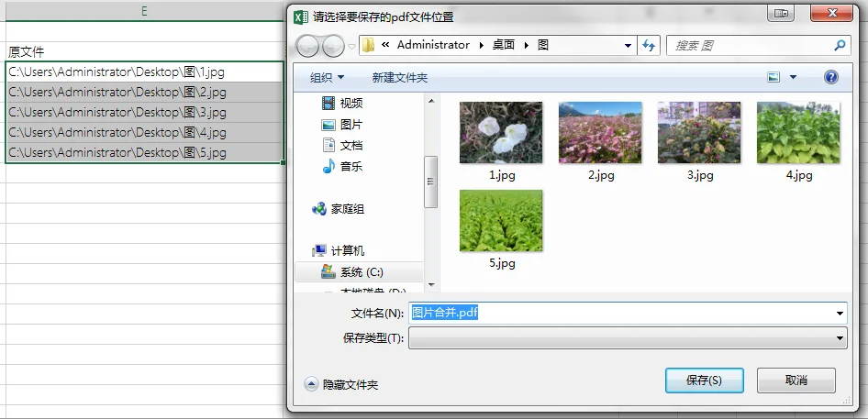
Task: Select the 桌面 breadcrumb segment
Action: [x=503, y=45]
